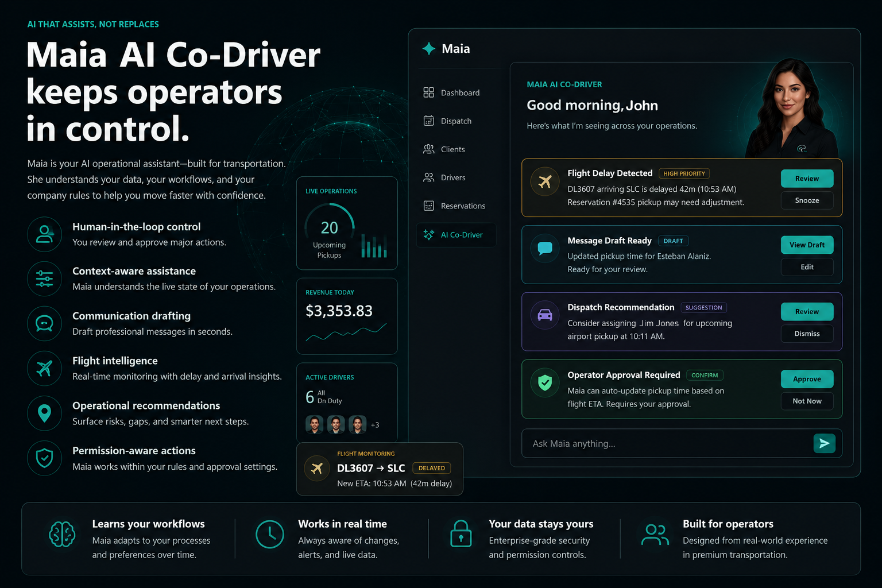Dismiss the dispatch recommendation
The height and width of the screenshot is (588, 882).
point(807,334)
